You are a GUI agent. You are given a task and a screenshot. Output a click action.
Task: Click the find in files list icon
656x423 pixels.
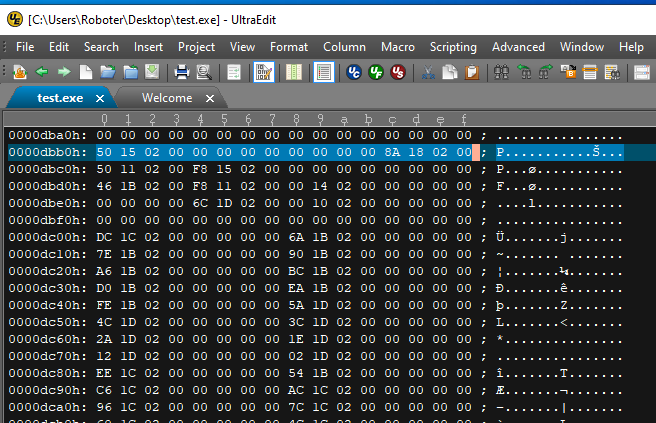point(612,72)
